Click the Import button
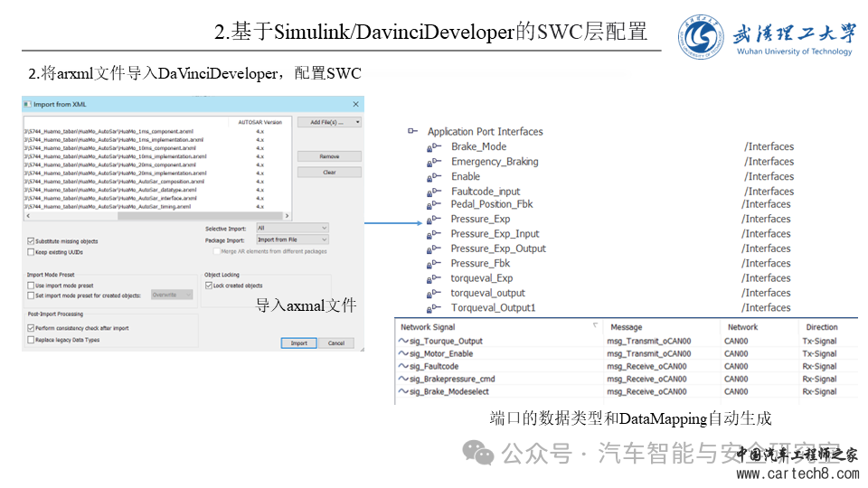 299,343
